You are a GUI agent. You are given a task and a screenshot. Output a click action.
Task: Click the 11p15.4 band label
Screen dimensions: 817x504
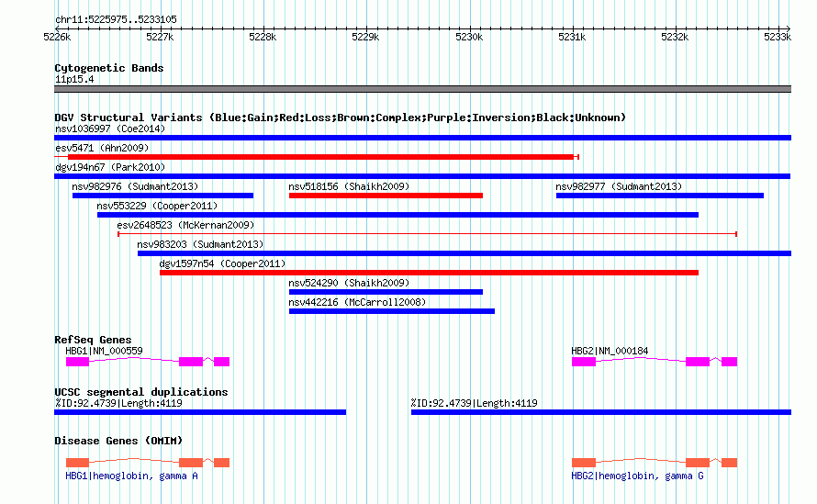(x=74, y=80)
